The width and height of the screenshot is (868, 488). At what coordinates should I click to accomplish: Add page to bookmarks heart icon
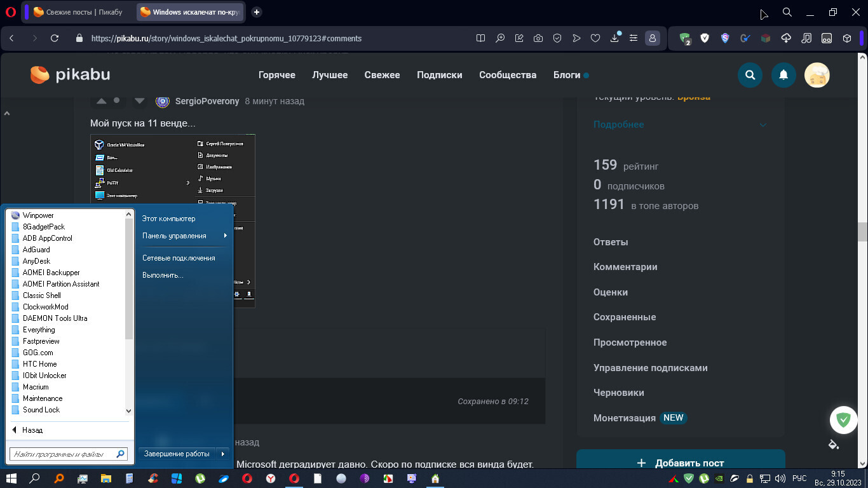click(x=595, y=38)
